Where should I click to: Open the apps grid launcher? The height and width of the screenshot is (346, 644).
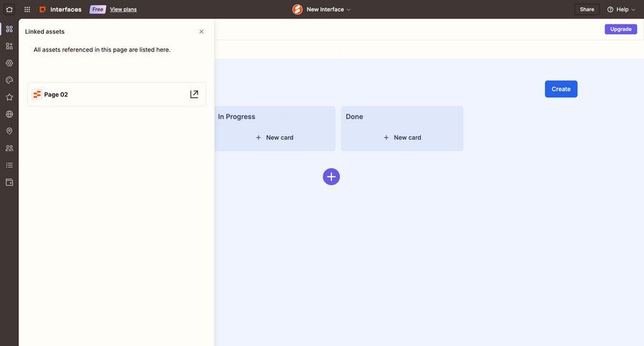(27, 9)
